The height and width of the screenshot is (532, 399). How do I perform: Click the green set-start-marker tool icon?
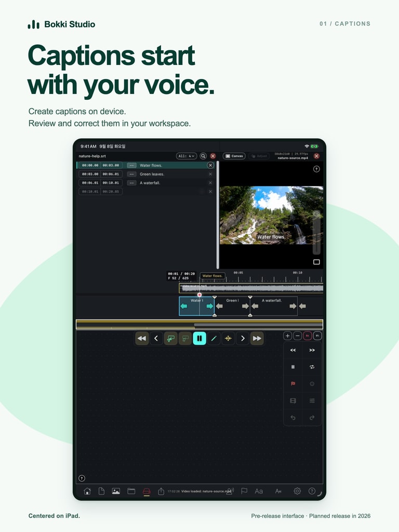(x=170, y=338)
